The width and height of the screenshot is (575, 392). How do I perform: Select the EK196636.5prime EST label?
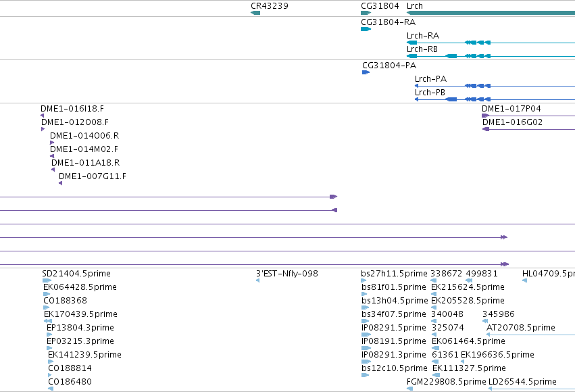(x=497, y=355)
